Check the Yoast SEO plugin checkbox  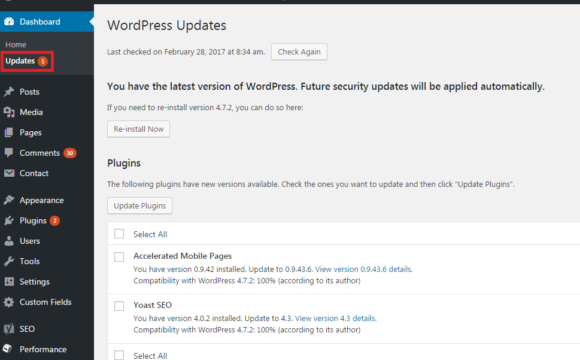(x=119, y=306)
